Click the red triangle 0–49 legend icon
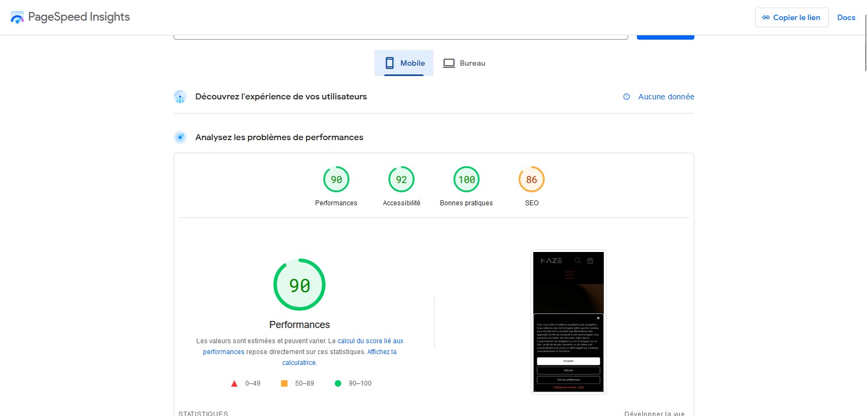The image size is (868, 416). 234,383
